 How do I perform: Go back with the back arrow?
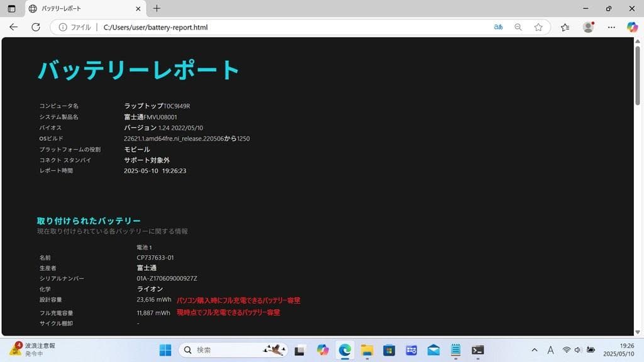click(x=13, y=27)
